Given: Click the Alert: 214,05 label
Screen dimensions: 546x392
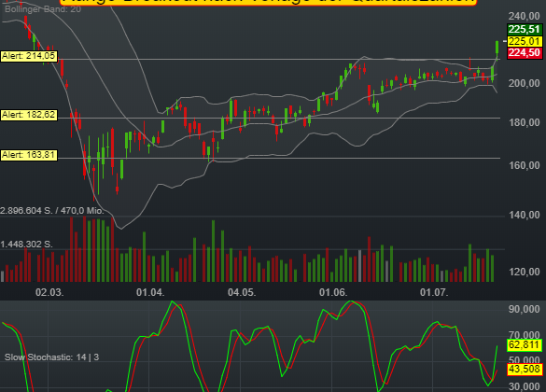Looking at the screenshot, I should pos(29,56).
